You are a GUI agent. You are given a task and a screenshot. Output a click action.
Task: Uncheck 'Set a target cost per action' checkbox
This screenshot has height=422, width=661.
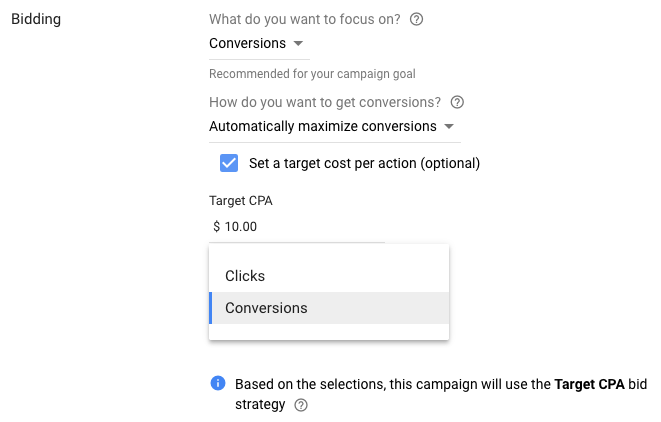229,163
